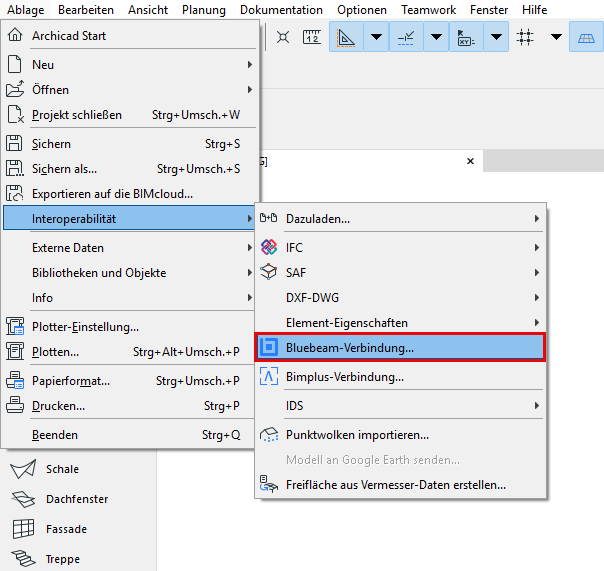This screenshot has width=604, height=571.
Task: Open the Fenster menu
Action: coord(489,10)
